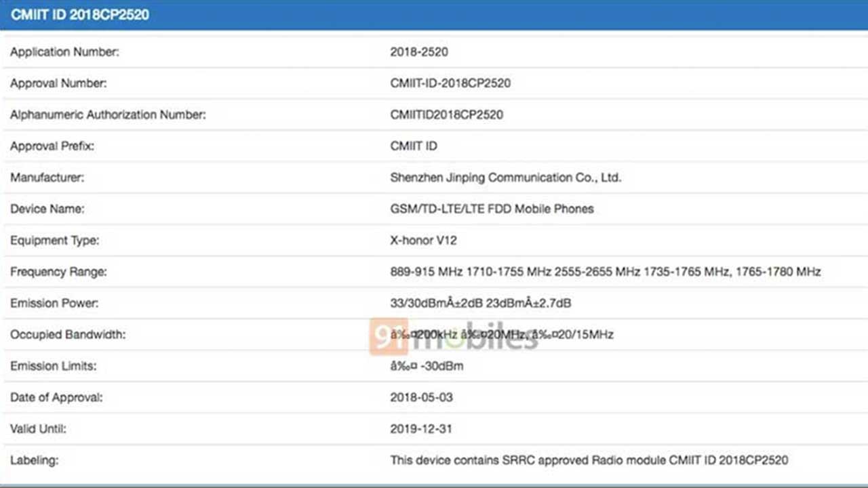This screenshot has width=868, height=488.
Task: Click the Approval Number label
Action: point(58,83)
